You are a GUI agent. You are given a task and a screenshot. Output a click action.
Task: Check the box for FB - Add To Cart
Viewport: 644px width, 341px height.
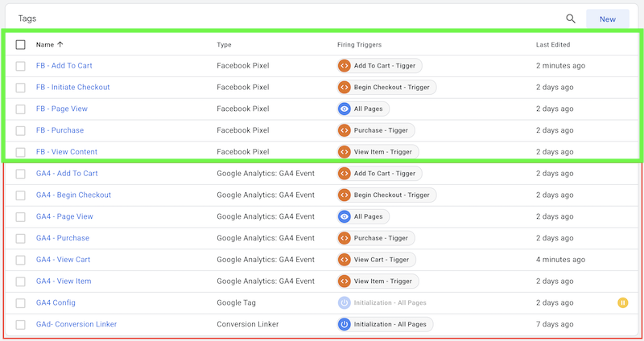point(20,66)
